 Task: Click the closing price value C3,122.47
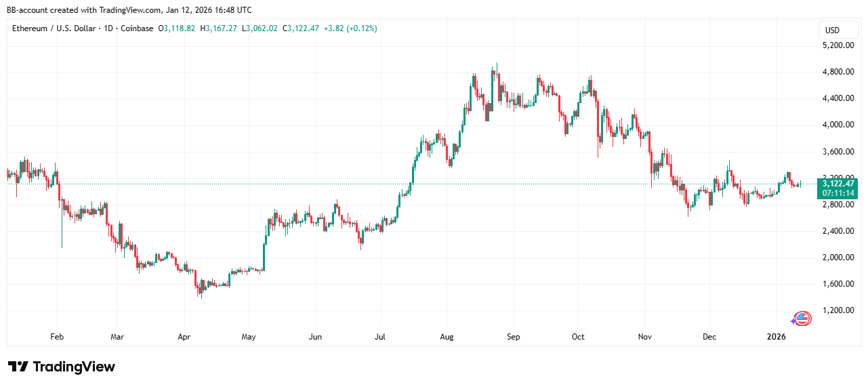[x=302, y=28]
